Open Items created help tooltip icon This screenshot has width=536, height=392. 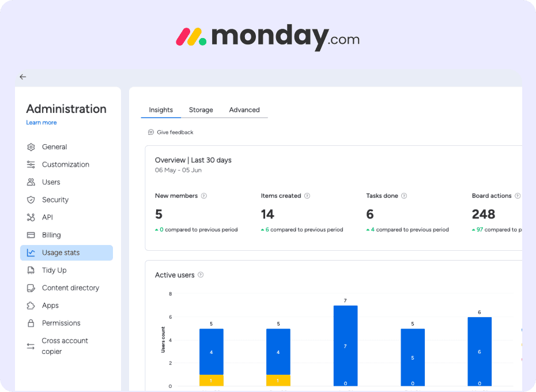pyautogui.click(x=307, y=196)
